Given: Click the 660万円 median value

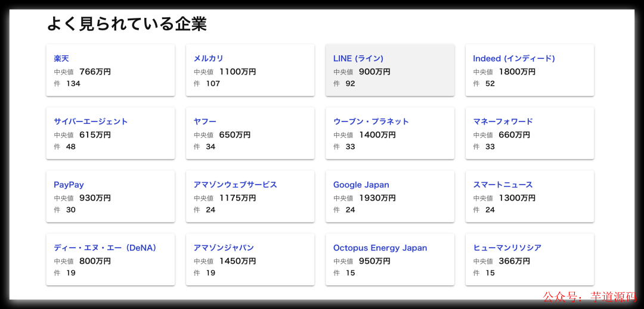Looking at the screenshot, I should 514,135.
